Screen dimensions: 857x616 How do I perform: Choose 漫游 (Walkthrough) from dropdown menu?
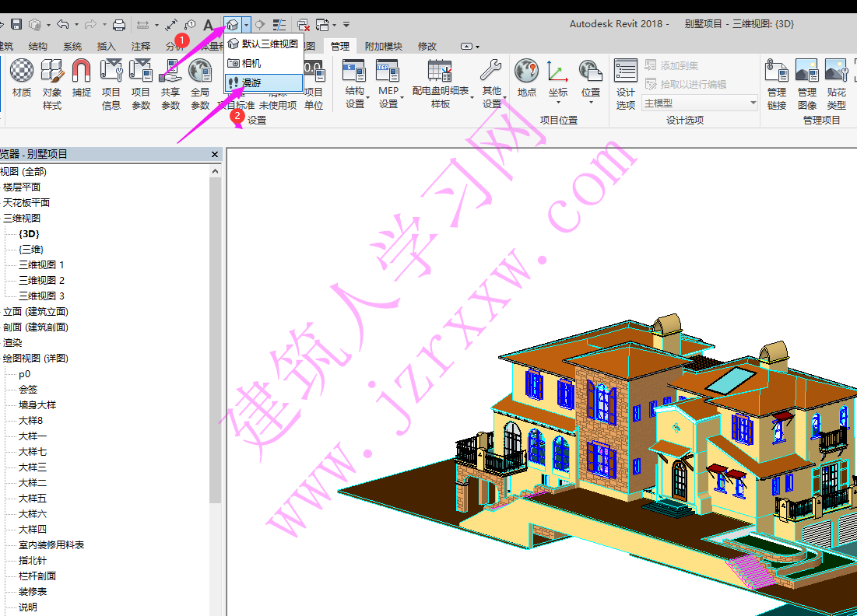pos(263,82)
